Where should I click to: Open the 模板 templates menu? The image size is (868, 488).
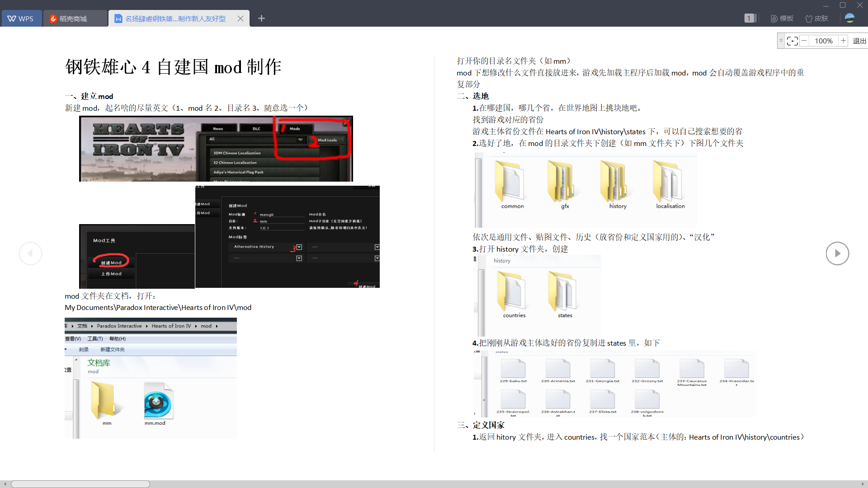782,19
